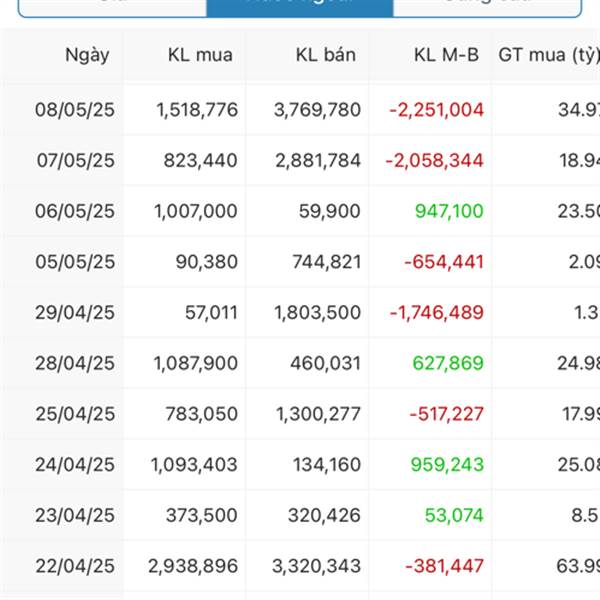The image size is (600, 600).
Task: Click the red -381,447 net value
Action: click(444, 566)
